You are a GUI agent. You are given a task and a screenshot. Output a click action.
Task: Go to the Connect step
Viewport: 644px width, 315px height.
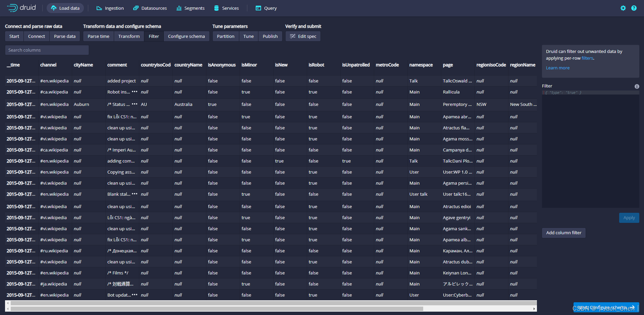pos(36,36)
